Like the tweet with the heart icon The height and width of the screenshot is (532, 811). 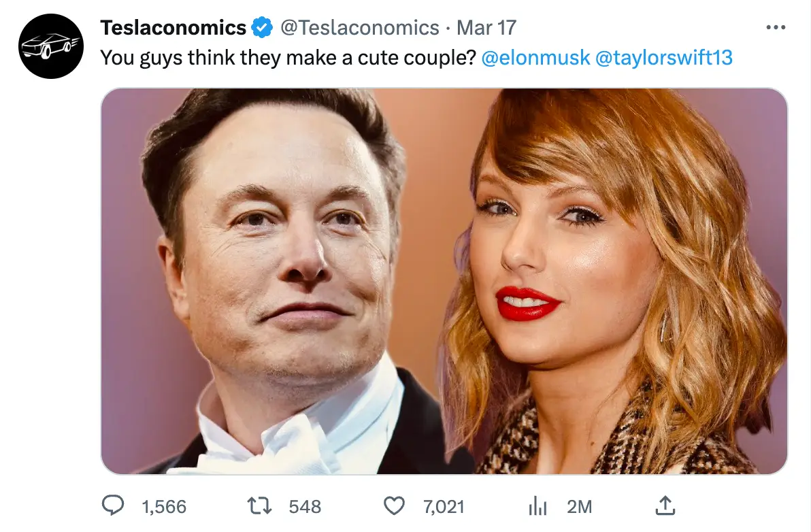tap(395, 505)
